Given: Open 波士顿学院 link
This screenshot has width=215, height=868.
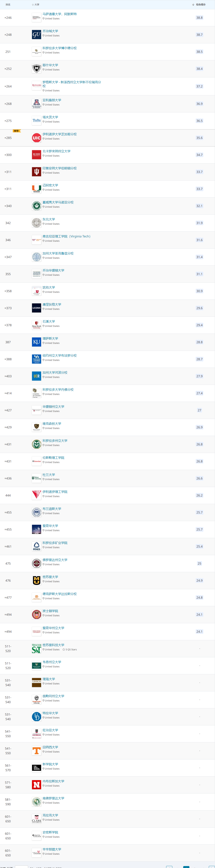Looking at the screenshot, I should tap(50, 611).
